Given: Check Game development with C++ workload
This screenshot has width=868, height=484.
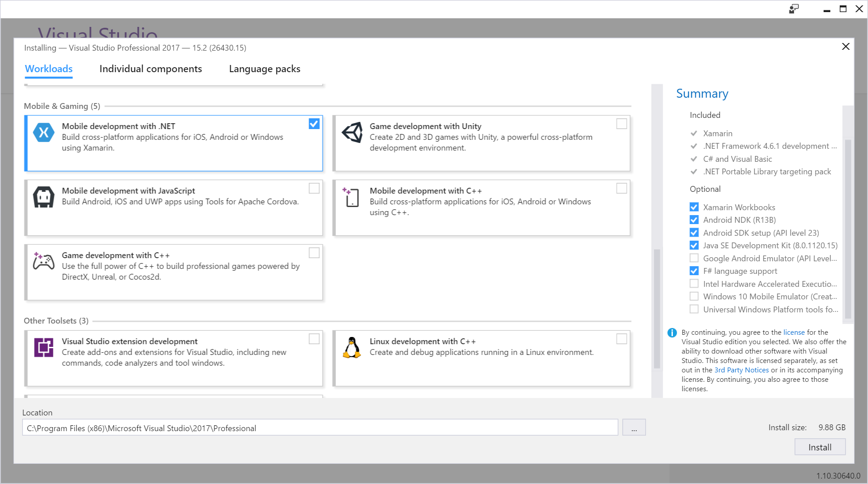Looking at the screenshot, I should (314, 253).
